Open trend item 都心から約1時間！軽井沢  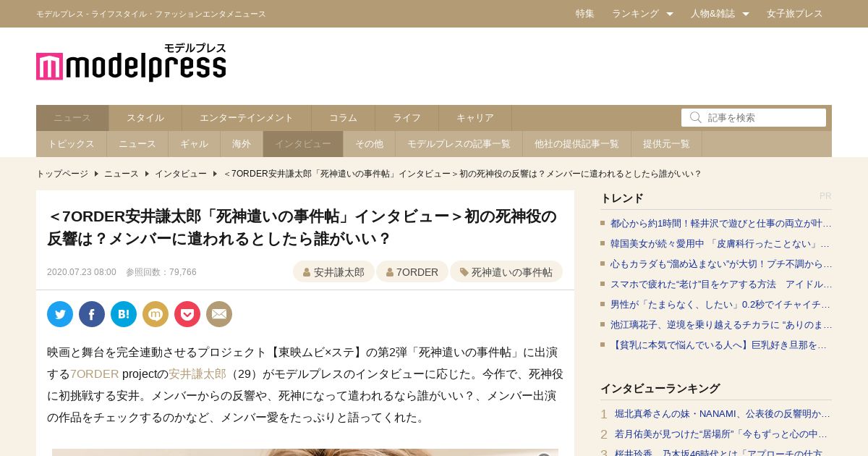point(720,224)
